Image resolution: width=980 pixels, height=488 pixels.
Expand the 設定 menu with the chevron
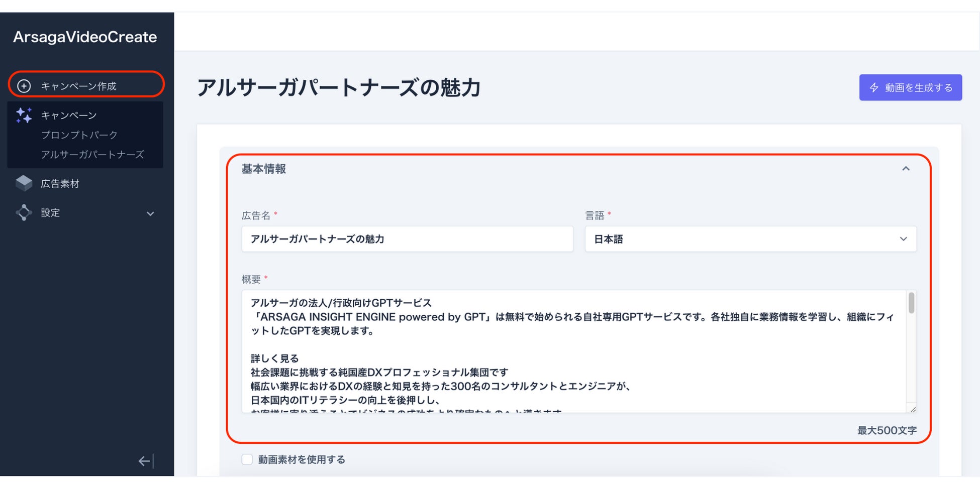(150, 213)
